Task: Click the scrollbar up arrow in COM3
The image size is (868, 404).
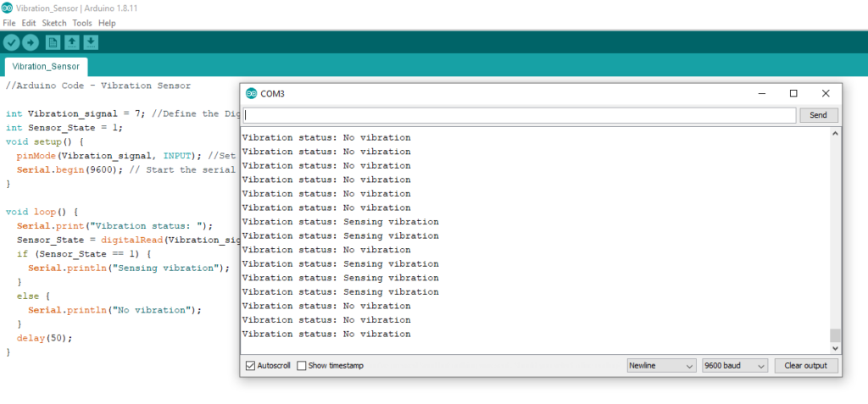Action: 835,133
